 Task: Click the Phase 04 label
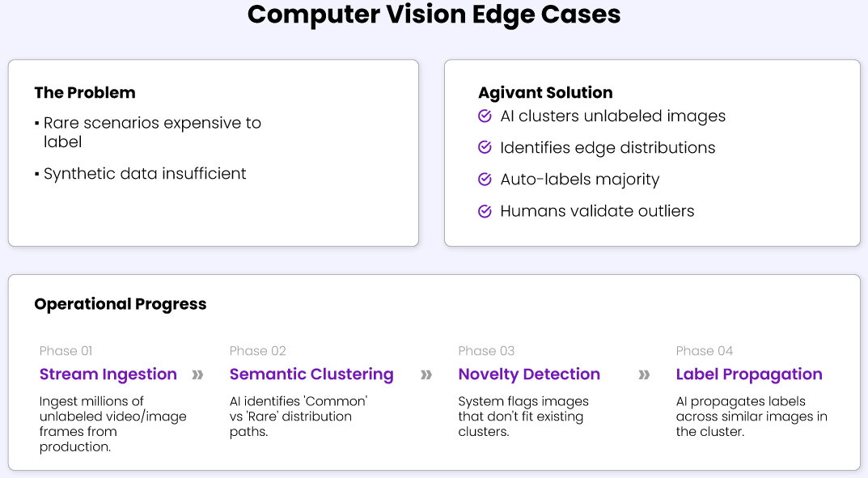point(705,351)
